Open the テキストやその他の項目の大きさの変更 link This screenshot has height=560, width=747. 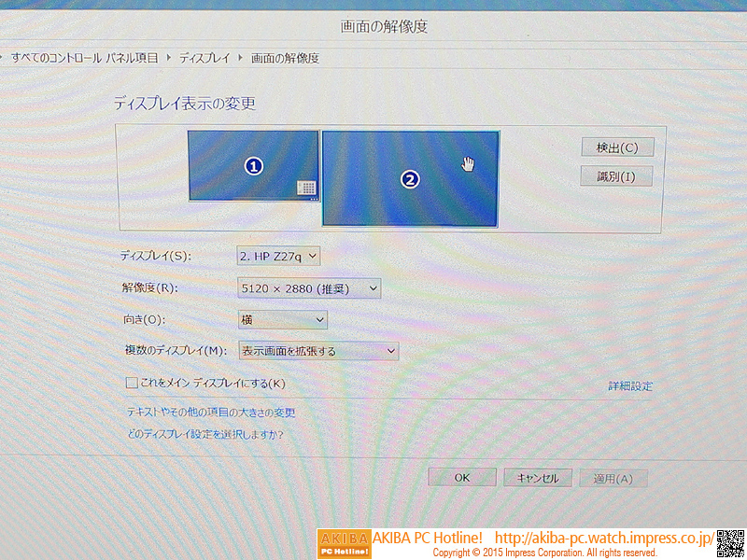(x=211, y=413)
